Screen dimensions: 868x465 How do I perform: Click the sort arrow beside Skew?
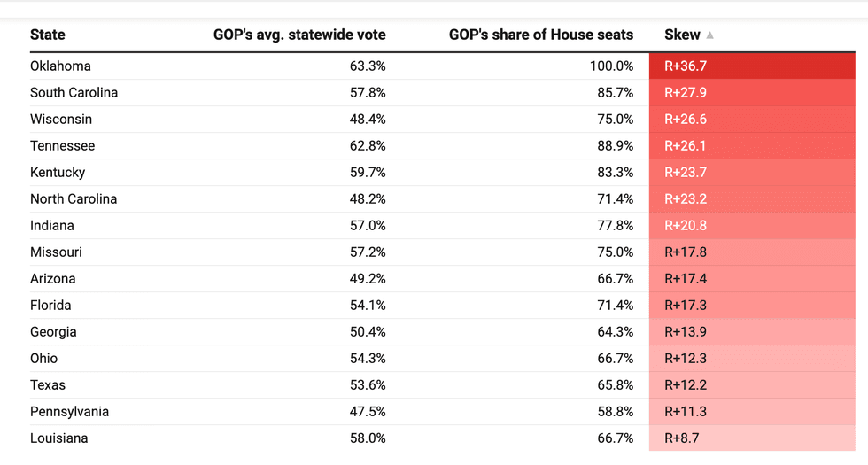(710, 35)
